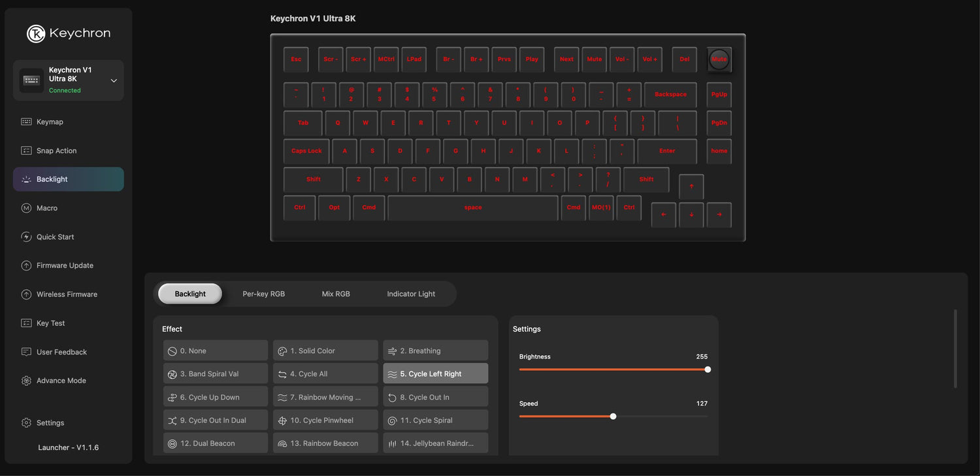The width and height of the screenshot is (980, 476).
Task: Click the Key Test sidebar icon
Action: (26, 323)
